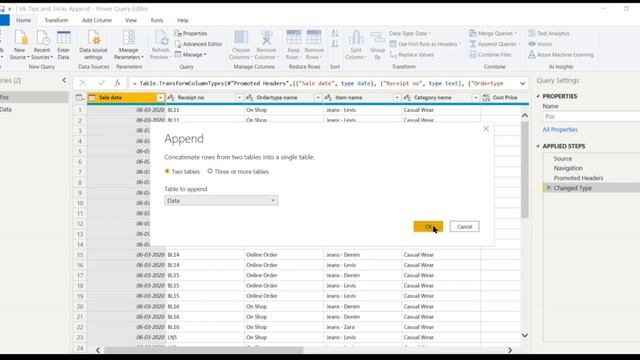Switch to the Transform tab
The width and height of the screenshot is (640, 360).
(56, 20)
